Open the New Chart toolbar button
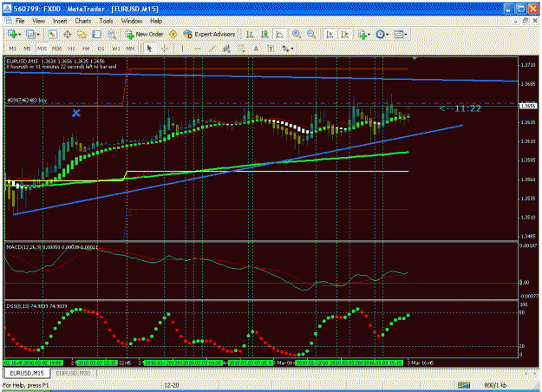Image resolution: width=542 pixels, height=392 pixels. [14, 34]
